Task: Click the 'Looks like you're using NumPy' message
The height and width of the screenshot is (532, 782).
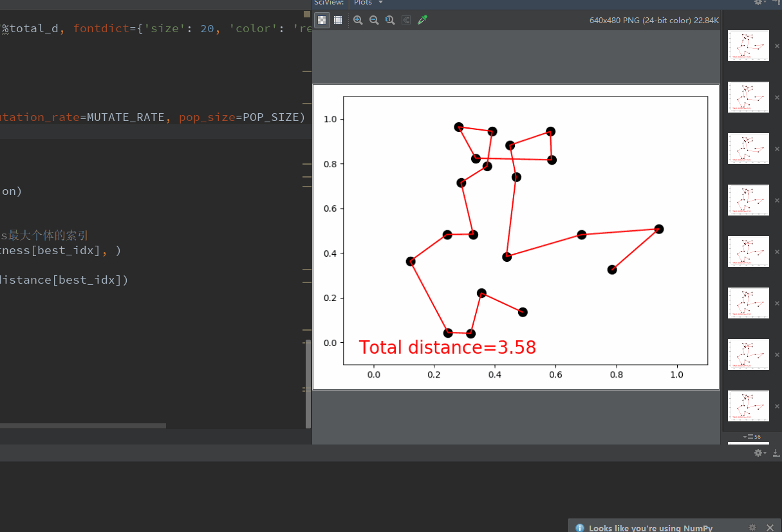Action: 650,527
